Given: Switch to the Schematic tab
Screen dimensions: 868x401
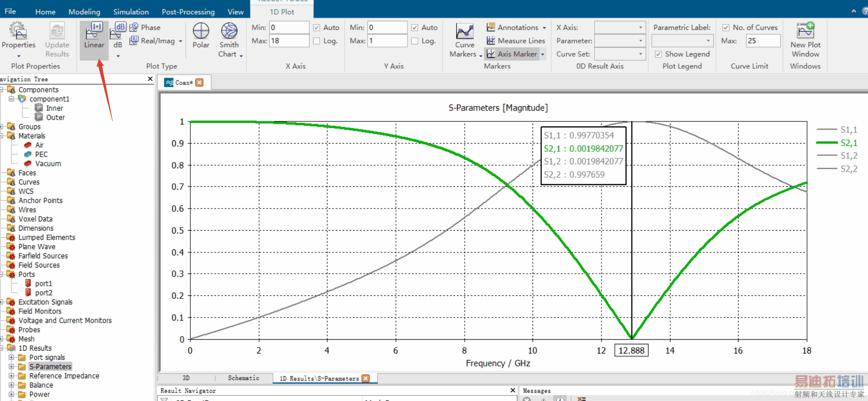Looking at the screenshot, I should [243, 378].
